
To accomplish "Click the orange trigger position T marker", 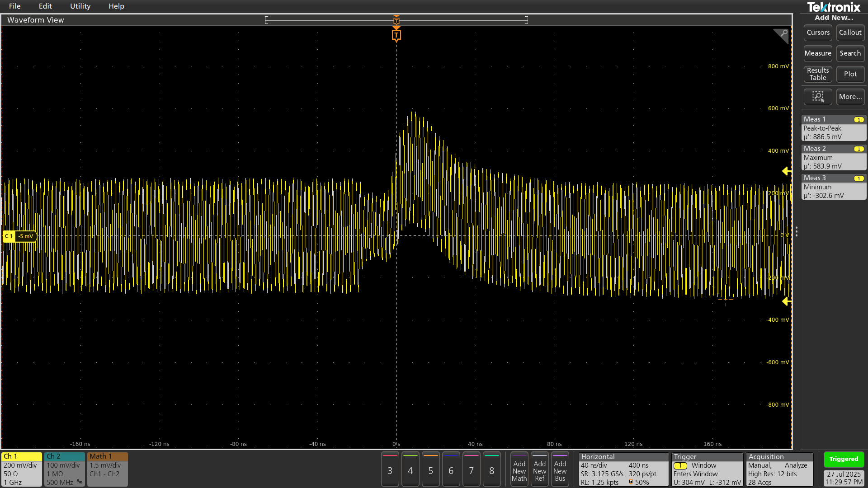I will [x=396, y=35].
